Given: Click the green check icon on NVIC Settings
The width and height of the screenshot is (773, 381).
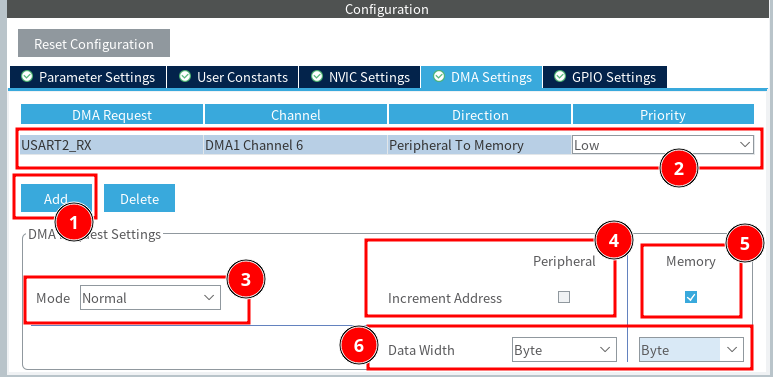Looking at the screenshot, I should point(317,77).
